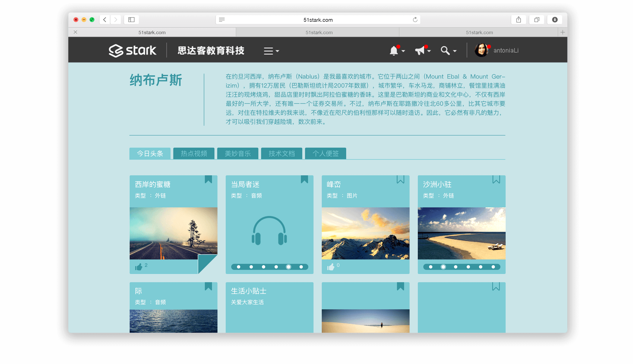Switch to third 51stark.com browser tab
The height and width of the screenshot is (364, 633).
click(479, 32)
